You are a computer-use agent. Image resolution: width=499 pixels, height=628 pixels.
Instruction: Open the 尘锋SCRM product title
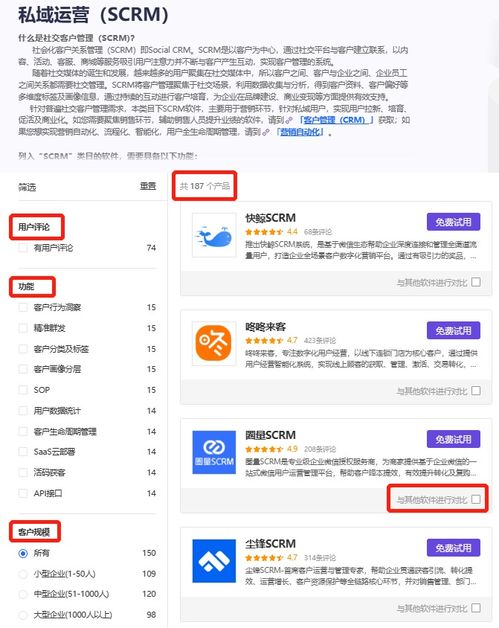point(270,544)
